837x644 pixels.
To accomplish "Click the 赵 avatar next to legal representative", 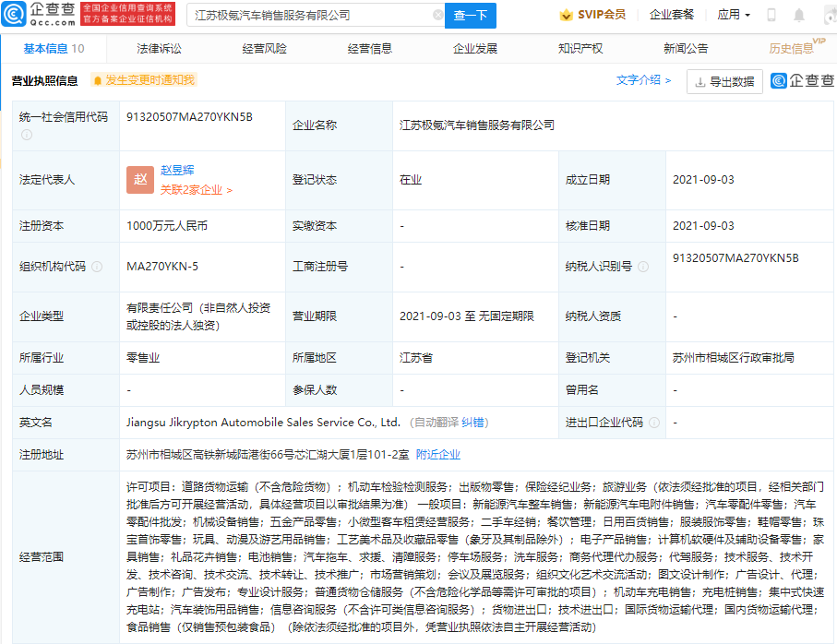I will point(139,180).
